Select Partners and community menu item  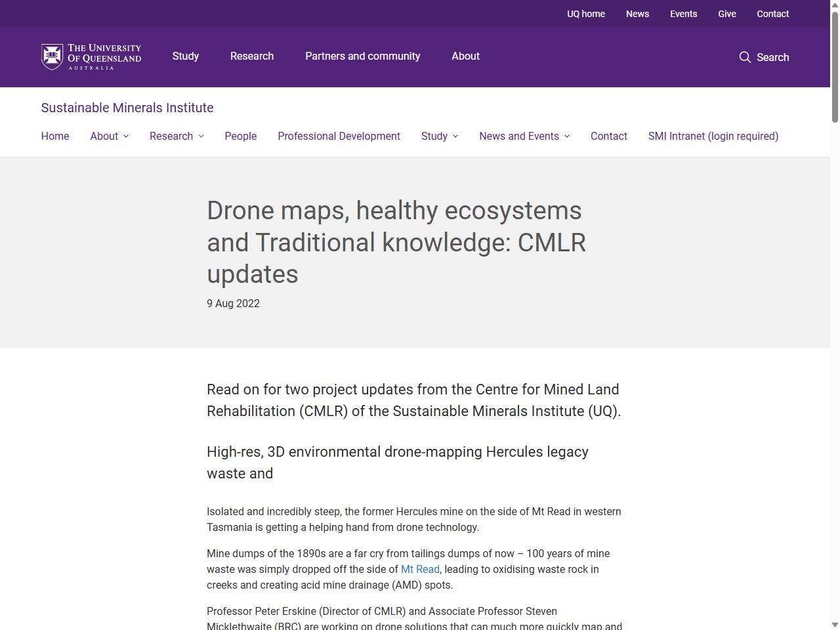pyautogui.click(x=362, y=56)
